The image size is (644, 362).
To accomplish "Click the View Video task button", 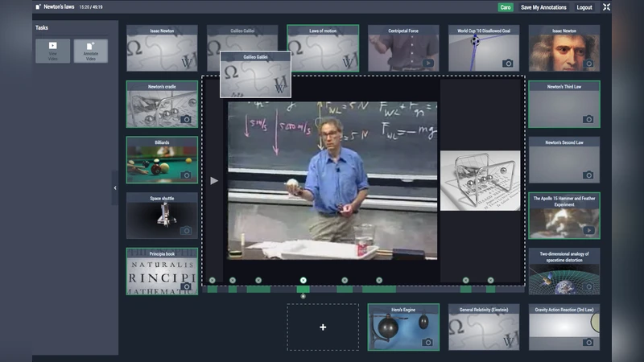I will coord(52,51).
